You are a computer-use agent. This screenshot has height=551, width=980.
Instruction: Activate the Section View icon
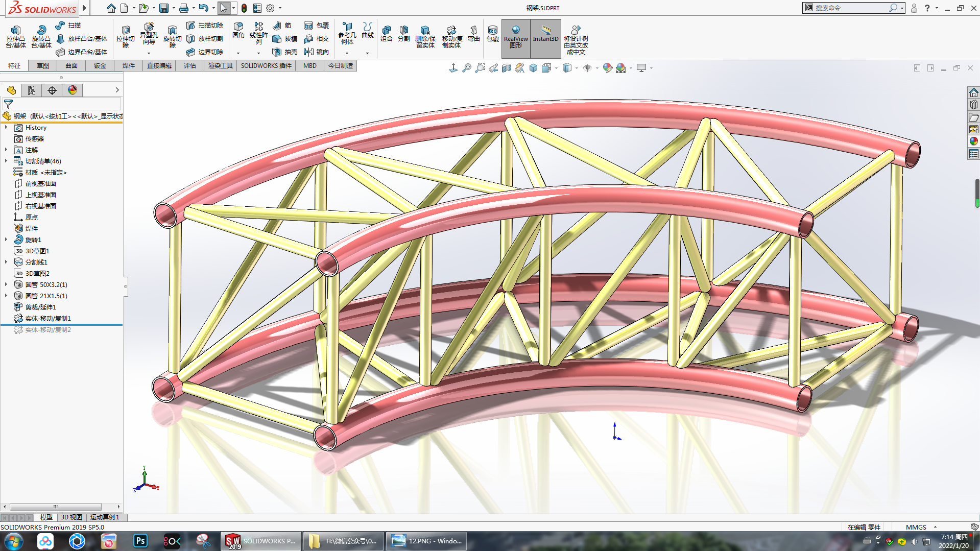[x=507, y=68]
